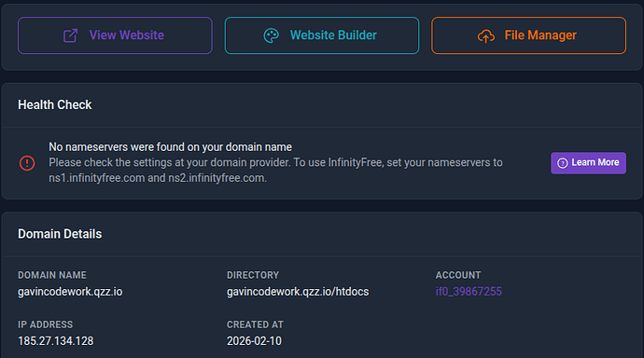Click the View Website button
This screenshot has height=358, width=644.
115,35
